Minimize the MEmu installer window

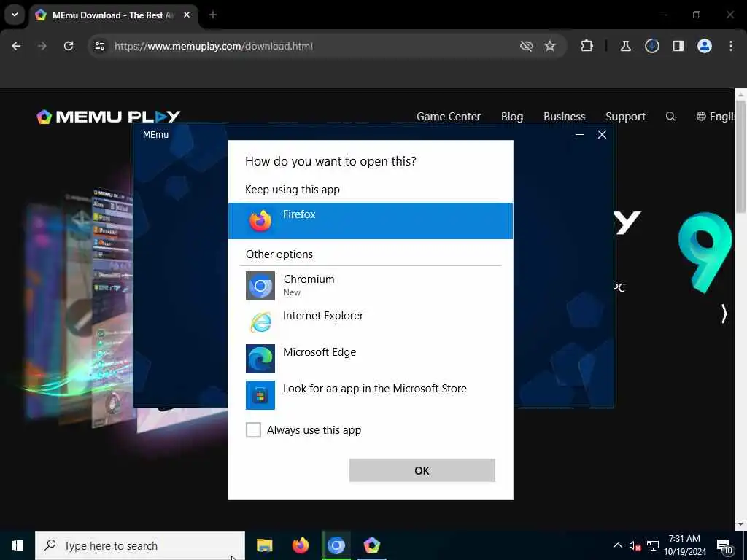click(x=579, y=135)
